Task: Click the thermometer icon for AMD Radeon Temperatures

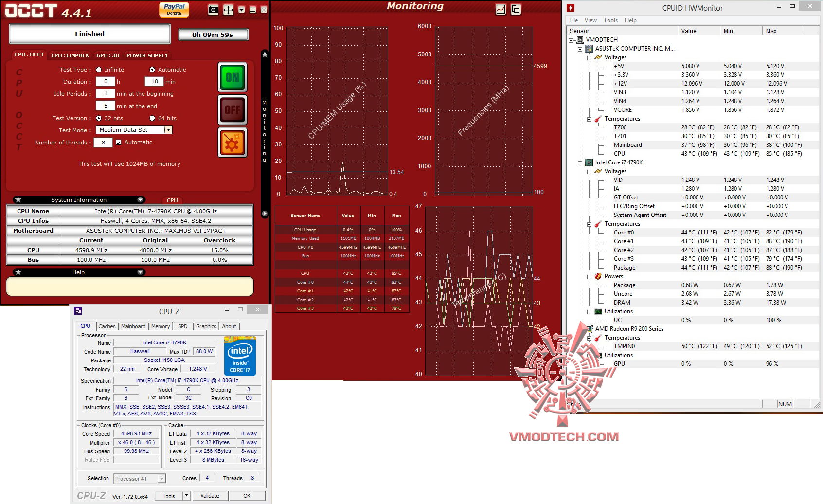Action: tap(598, 338)
